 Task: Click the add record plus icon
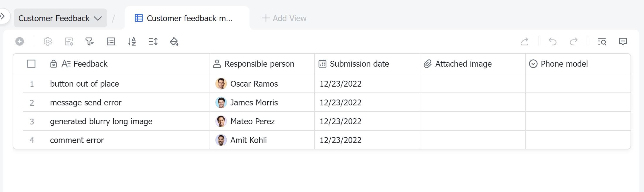tap(20, 41)
